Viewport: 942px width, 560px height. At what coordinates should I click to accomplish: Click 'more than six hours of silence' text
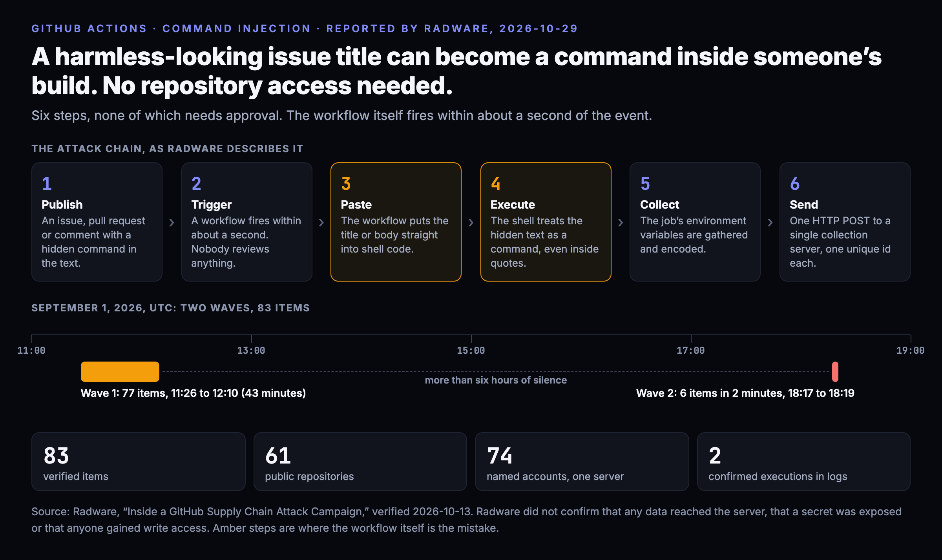click(496, 380)
